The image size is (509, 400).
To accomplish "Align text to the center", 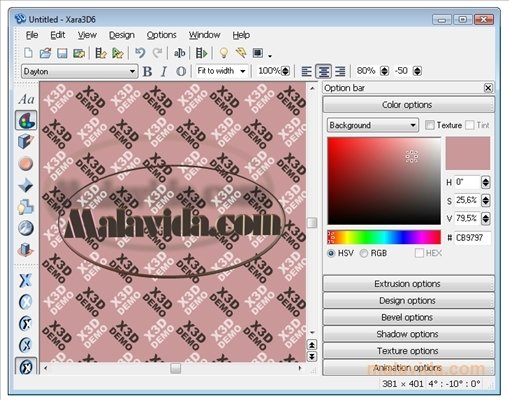I will [x=323, y=71].
